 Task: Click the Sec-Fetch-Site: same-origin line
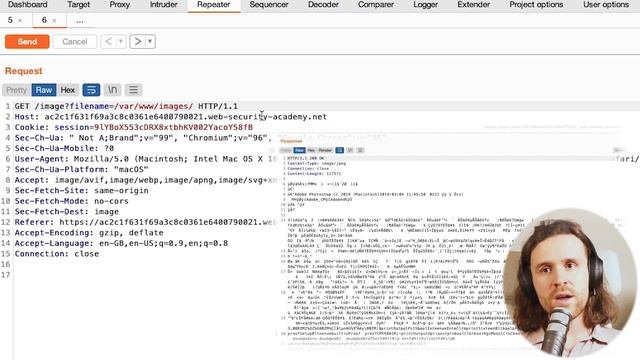82,191
